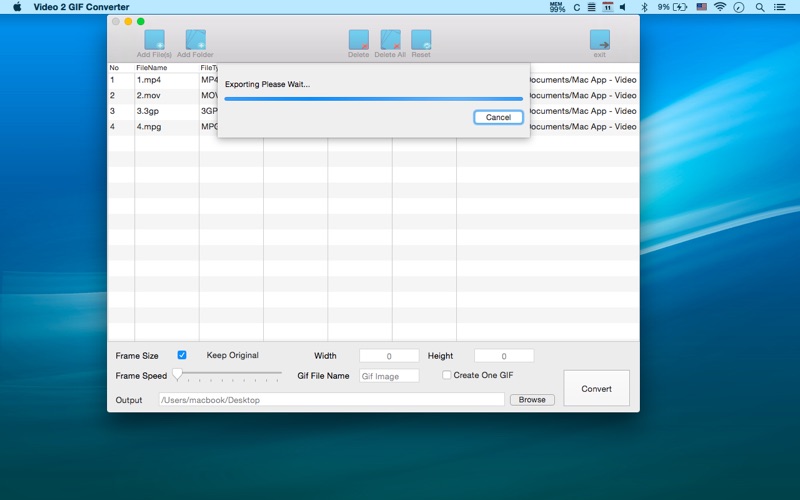
Task: Open the Video 2 GIF Converter menu
Action: [x=81, y=7]
